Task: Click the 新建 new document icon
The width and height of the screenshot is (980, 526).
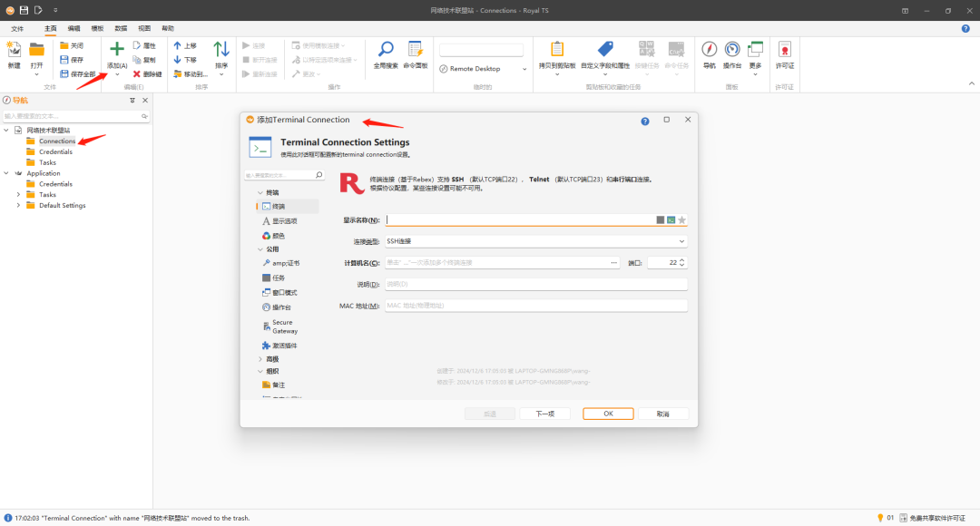Action: tap(14, 50)
